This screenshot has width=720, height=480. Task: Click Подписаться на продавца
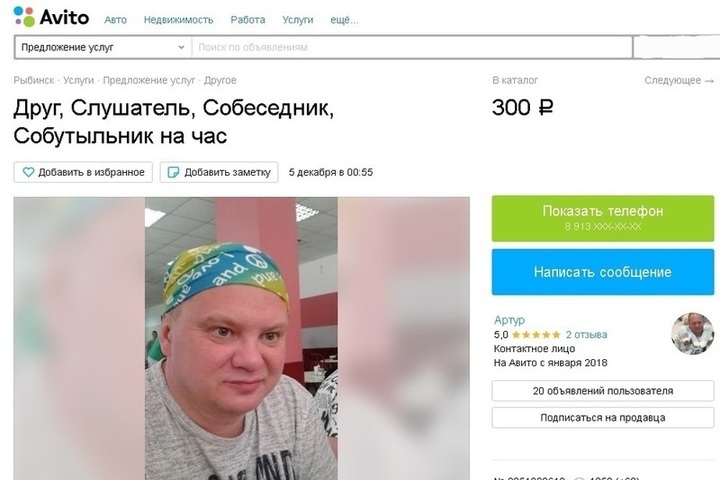click(603, 418)
